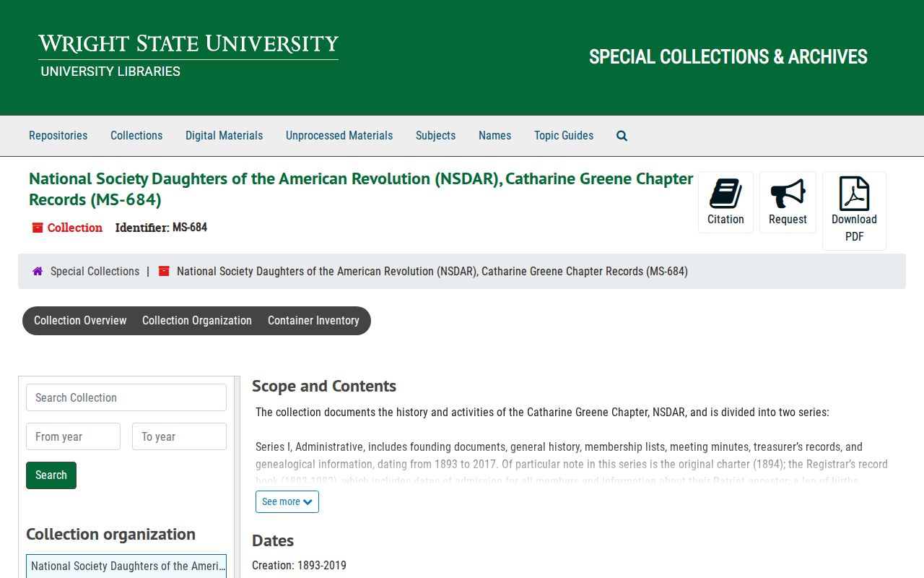Image resolution: width=924 pixels, height=578 pixels.
Task: Click the red Collection label
Action: [75, 228]
